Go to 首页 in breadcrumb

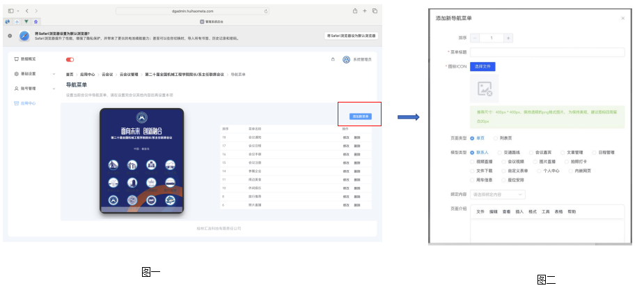click(70, 75)
